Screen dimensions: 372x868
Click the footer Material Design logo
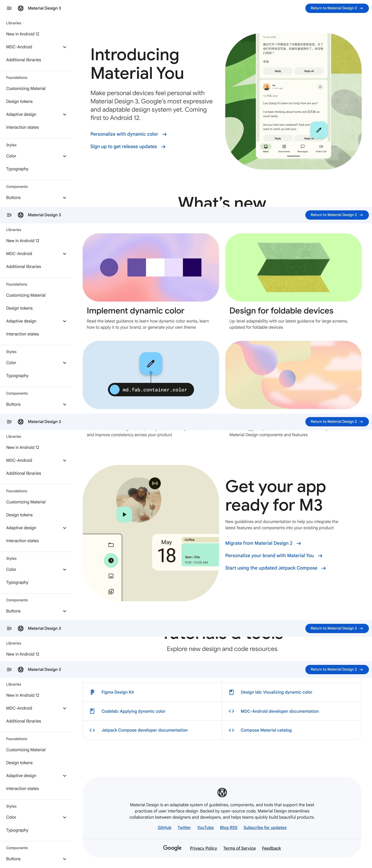tap(222, 792)
